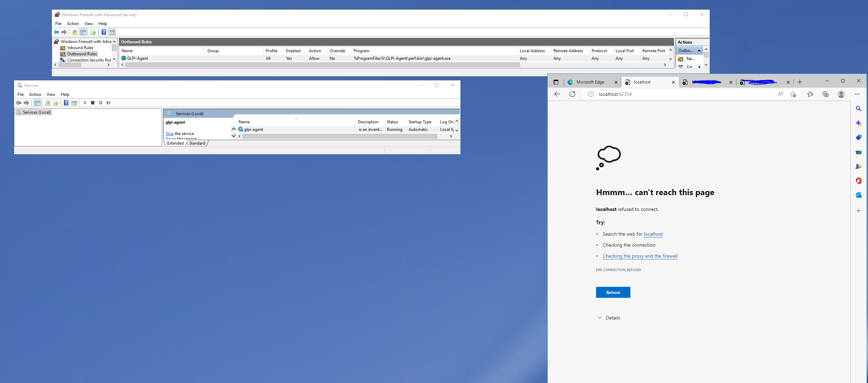The width and height of the screenshot is (868, 383).
Task: Click the Pause service icon in Services toolbar
Action: pyautogui.click(x=101, y=103)
